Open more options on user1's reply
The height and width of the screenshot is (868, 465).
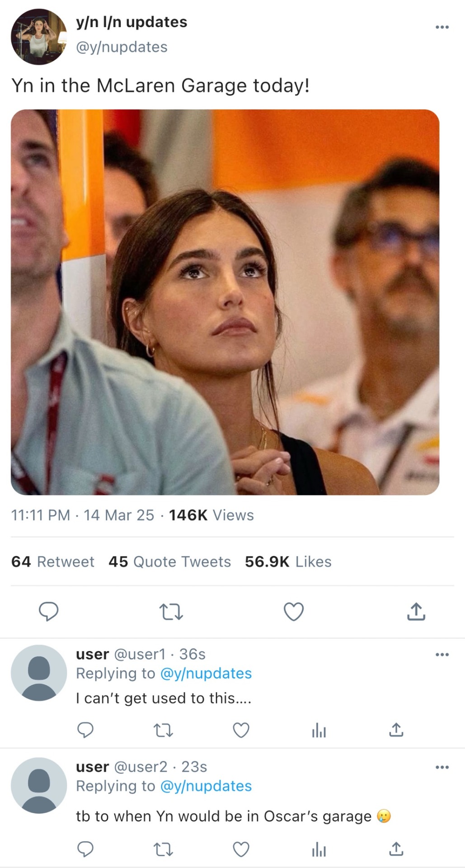click(x=442, y=654)
